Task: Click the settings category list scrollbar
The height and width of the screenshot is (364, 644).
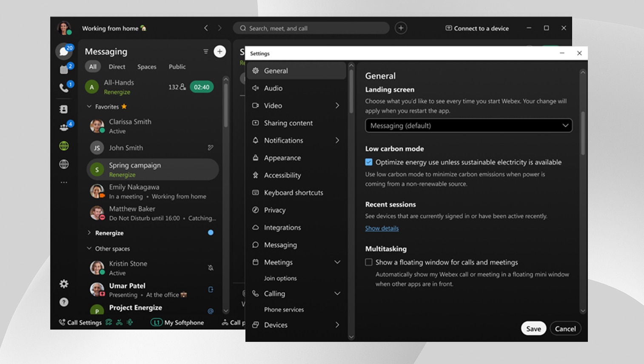Action: [x=351, y=91]
